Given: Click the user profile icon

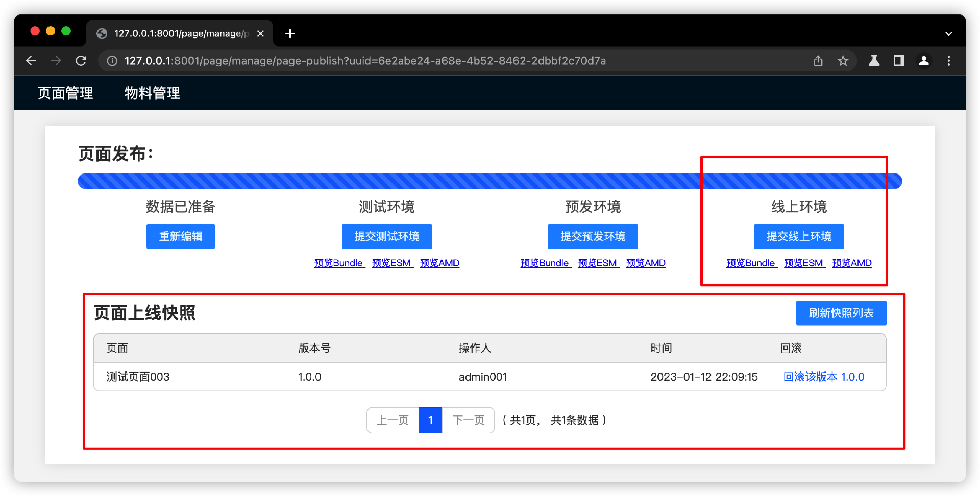Looking at the screenshot, I should pos(924,61).
